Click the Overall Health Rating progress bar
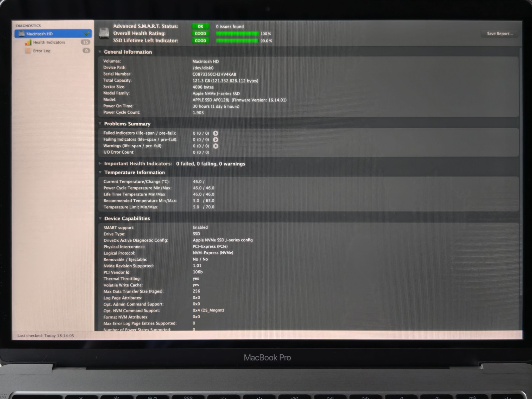The width and height of the screenshot is (532, 399). tap(237, 34)
